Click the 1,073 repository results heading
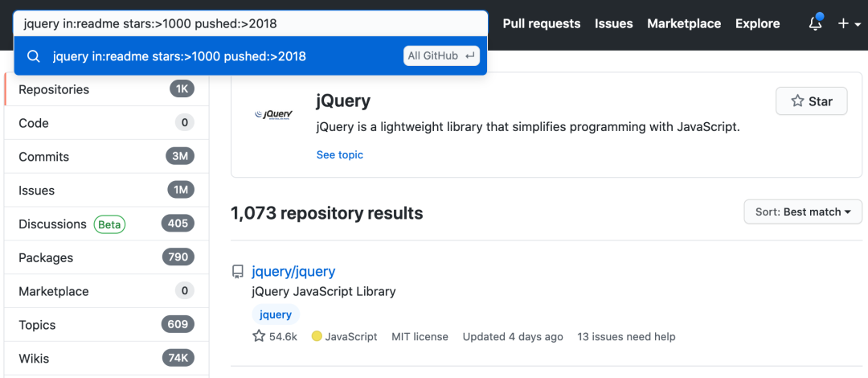The width and height of the screenshot is (868, 378). [x=326, y=213]
